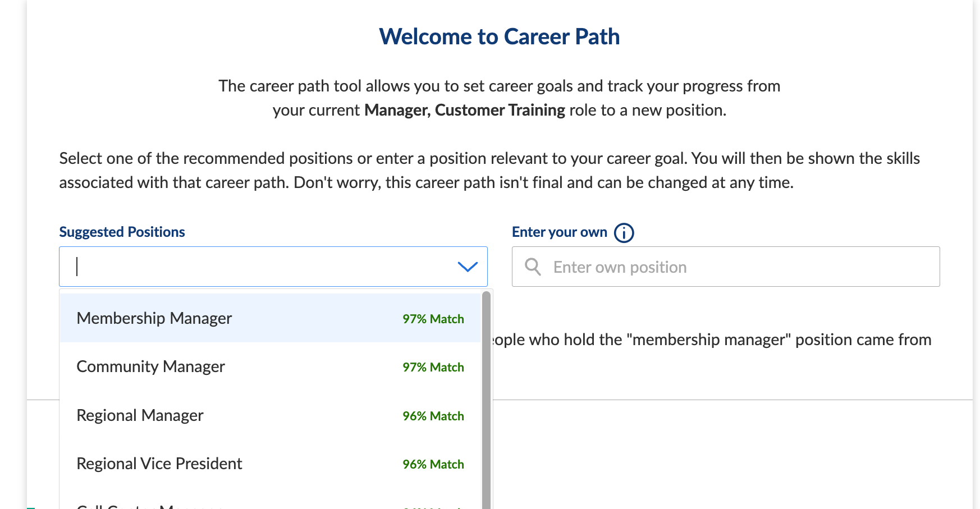Click the 96% Match badge for Regional Manager
980x509 pixels.
tap(433, 416)
